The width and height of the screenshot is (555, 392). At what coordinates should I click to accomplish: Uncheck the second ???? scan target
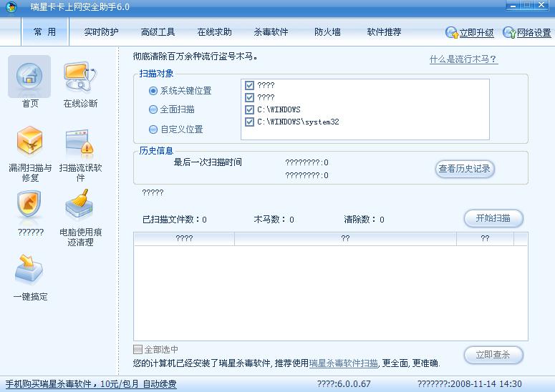pos(249,97)
